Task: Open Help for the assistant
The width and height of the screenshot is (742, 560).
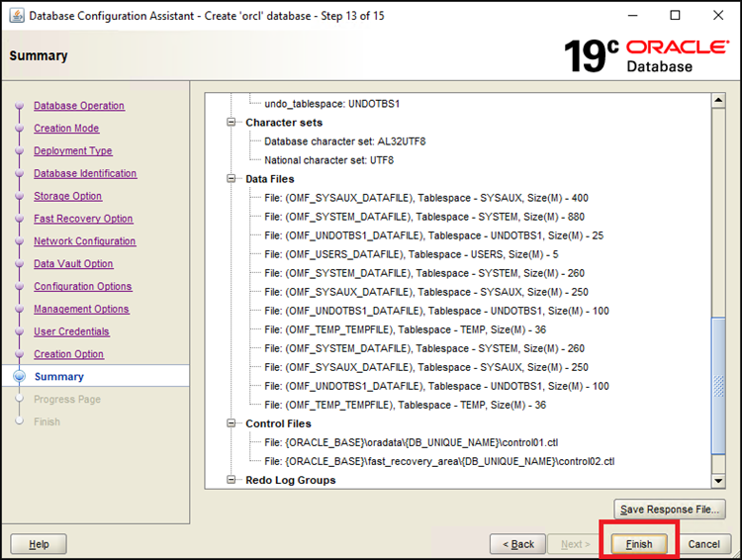Action: point(39,544)
